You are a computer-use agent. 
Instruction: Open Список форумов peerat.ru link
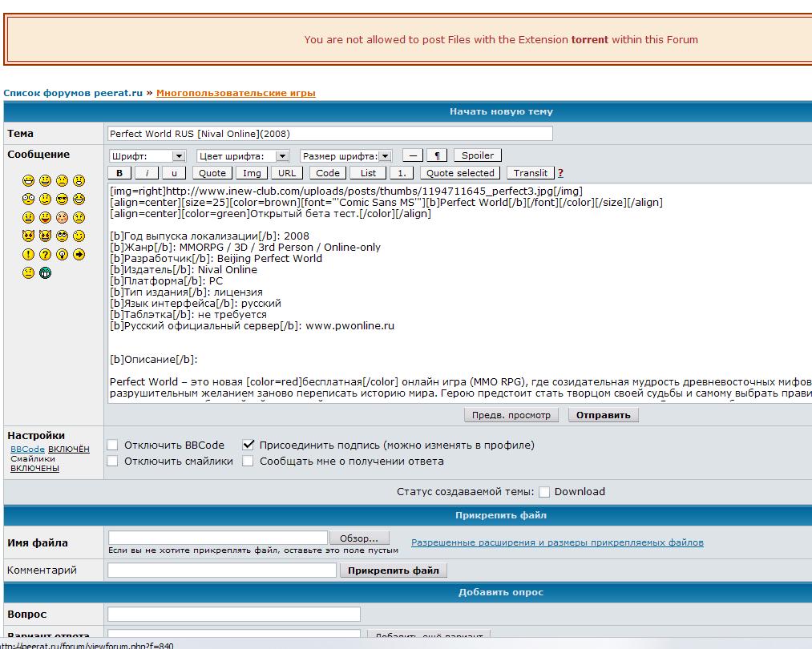[72, 93]
